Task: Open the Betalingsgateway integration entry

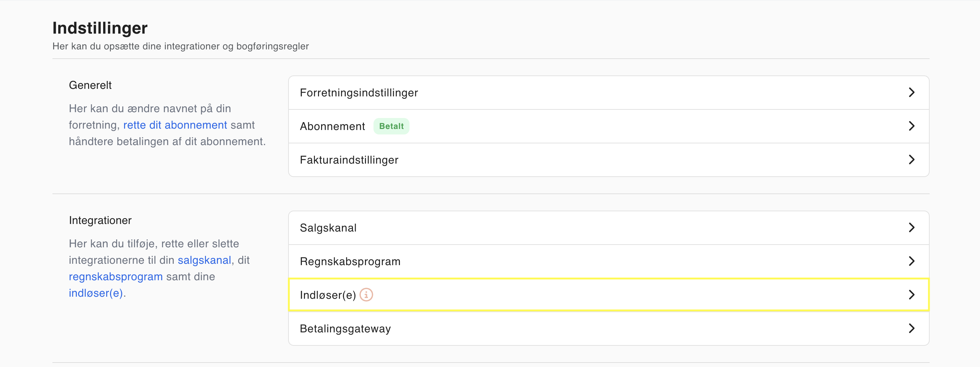Action: pos(345,329)
